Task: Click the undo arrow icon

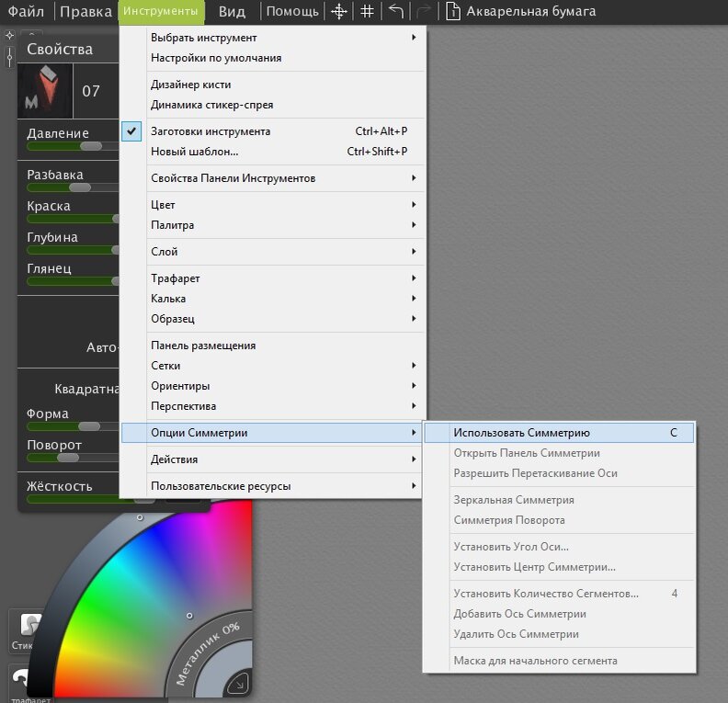Action: 395,11
